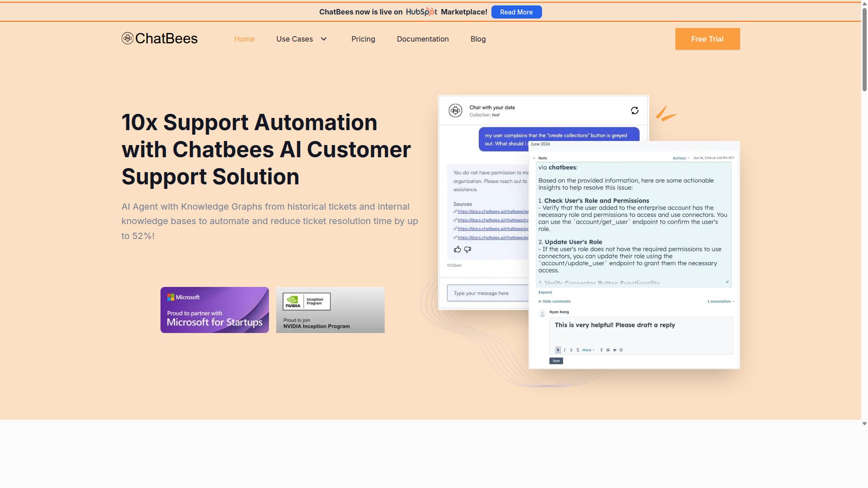Open the Documentation link
This screenshot has width=868, height=488.
423,39
